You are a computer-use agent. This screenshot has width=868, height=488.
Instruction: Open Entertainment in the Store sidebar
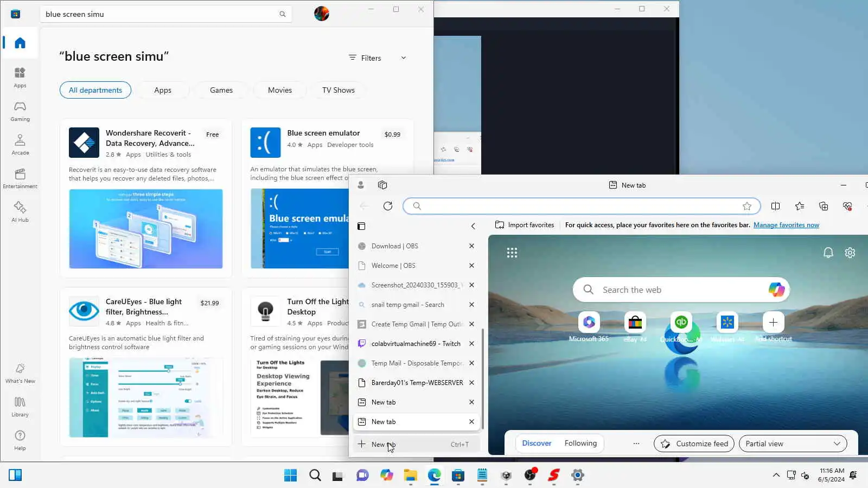coord(20,178)
